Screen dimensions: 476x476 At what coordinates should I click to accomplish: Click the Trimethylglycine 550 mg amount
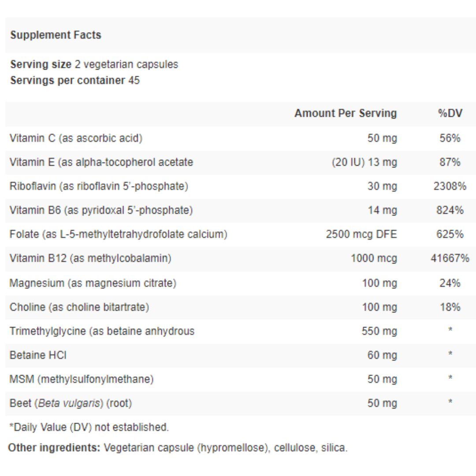379,331
